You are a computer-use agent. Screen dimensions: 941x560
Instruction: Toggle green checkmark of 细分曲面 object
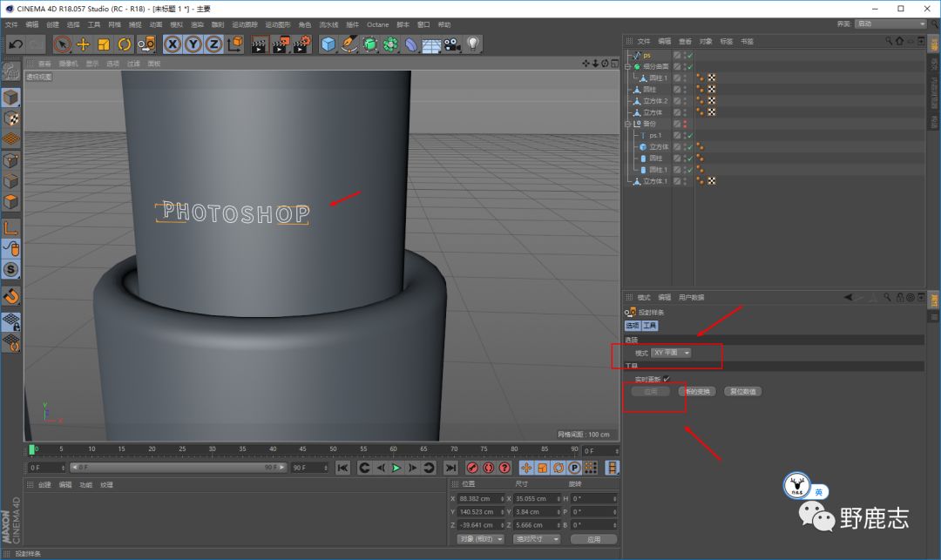(x=688, y=66)
